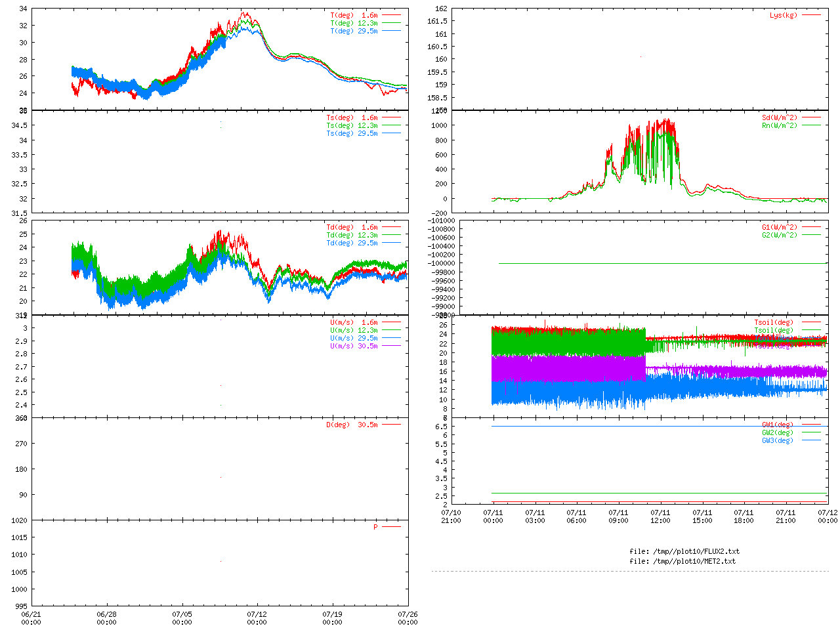The height and width of the screenshot is (630, 840).
Task: Click the 07/11 15:00 x-axis label
Action: pyautogui.click(x=702, y=516)
